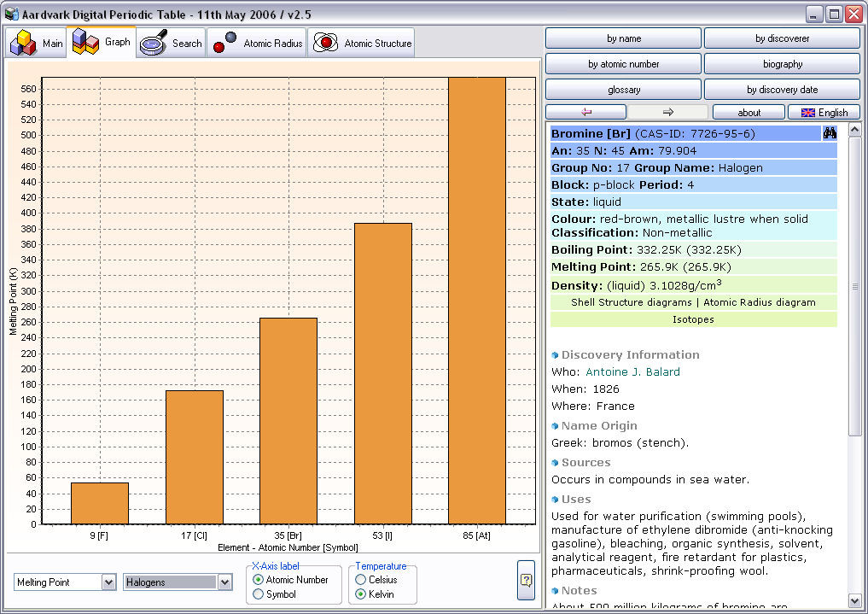Click the 'Bromine [Br]' heading text
This screenshot has width=868, height=614.
coord(591,133)
